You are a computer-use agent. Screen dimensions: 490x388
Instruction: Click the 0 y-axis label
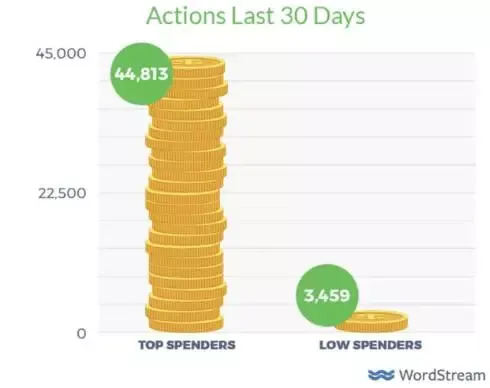coord(81,333)
